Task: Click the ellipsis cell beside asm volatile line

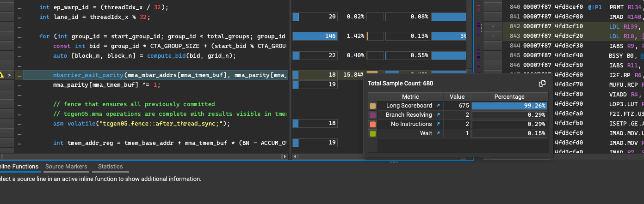Action: tap(19, 123)
